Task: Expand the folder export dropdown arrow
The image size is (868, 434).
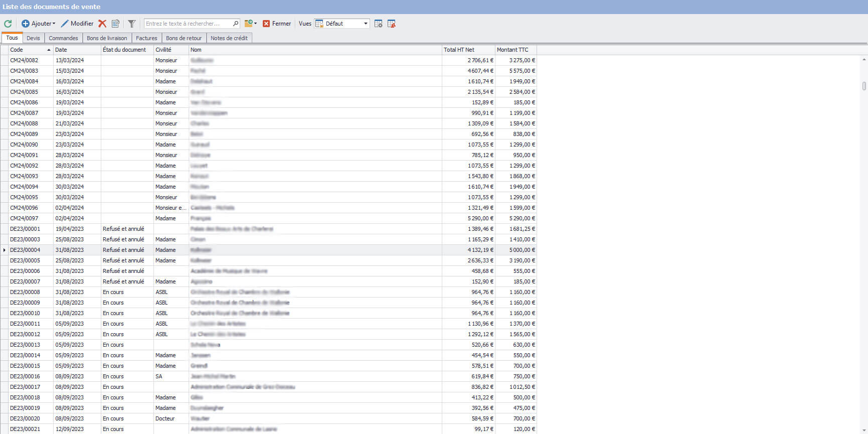Action: point(256,24)
